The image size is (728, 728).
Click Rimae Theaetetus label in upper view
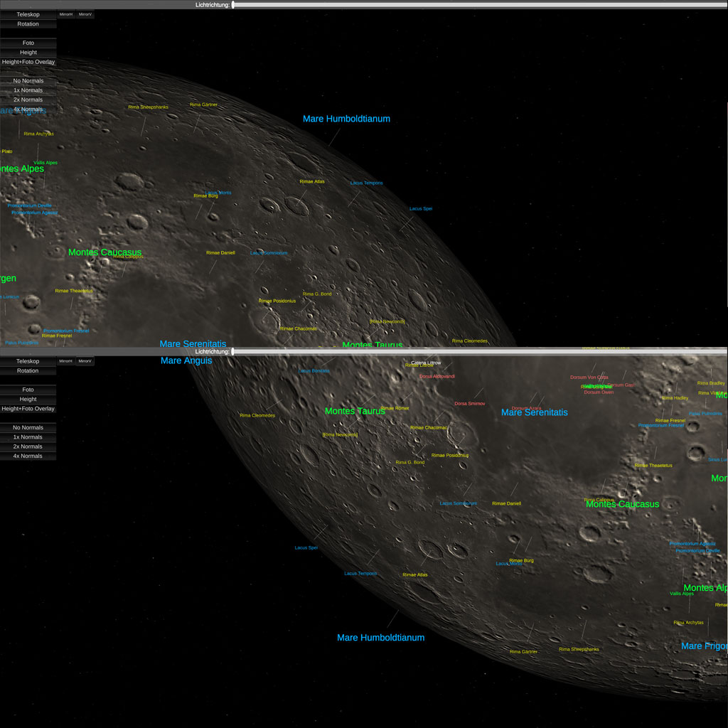pyautogui.click(x=74, y=291)
